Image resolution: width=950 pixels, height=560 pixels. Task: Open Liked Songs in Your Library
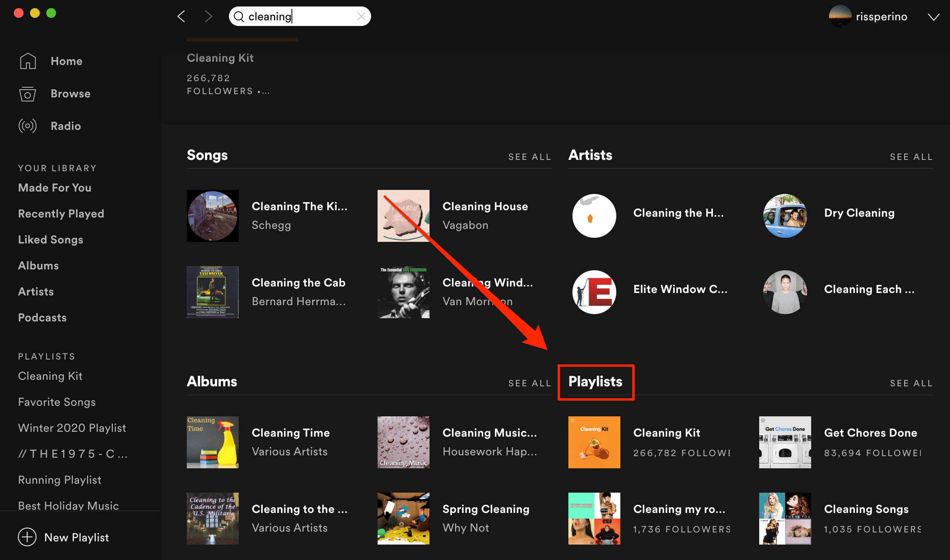(51, 239)
